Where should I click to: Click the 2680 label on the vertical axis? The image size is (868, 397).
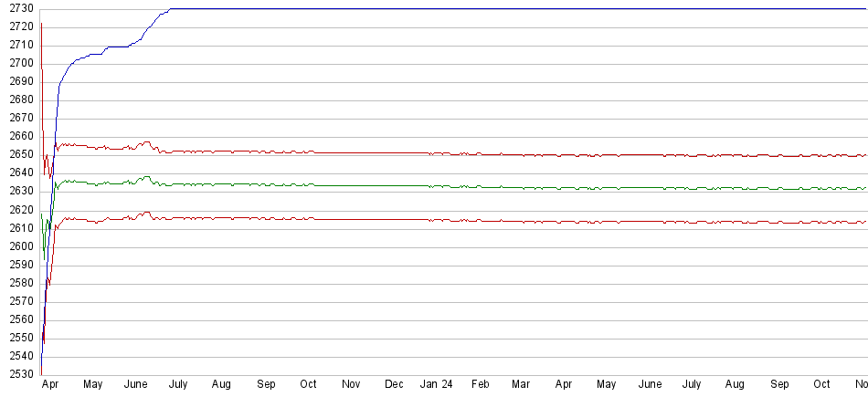(x=18, y=99)
